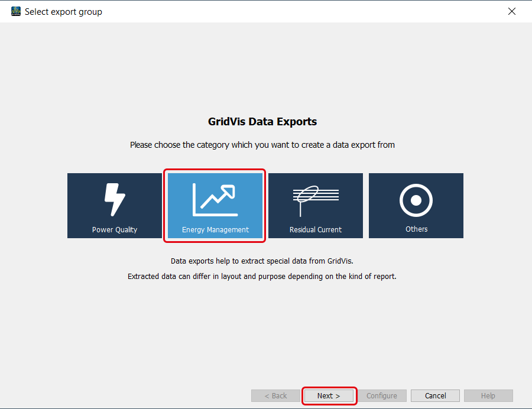Click the 'Select export group' window title

(63, 12)
